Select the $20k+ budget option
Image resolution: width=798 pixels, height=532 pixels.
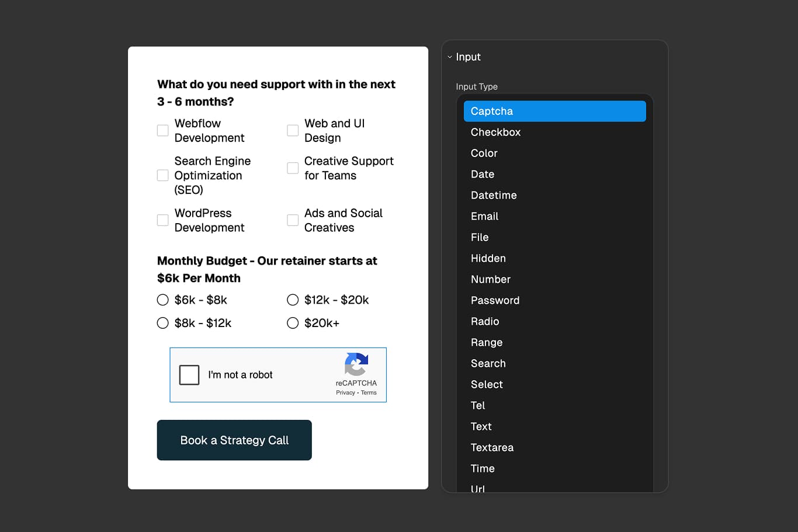point(292,322)
